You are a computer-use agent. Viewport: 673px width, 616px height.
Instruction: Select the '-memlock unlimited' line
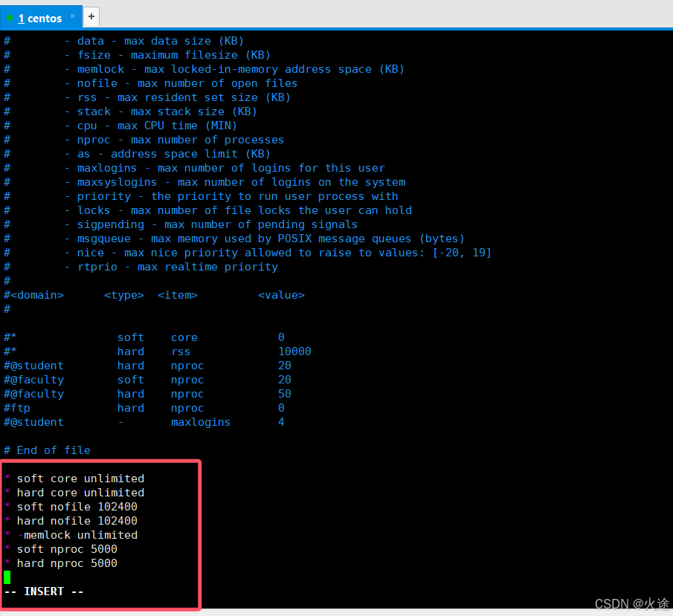[71, 534]
